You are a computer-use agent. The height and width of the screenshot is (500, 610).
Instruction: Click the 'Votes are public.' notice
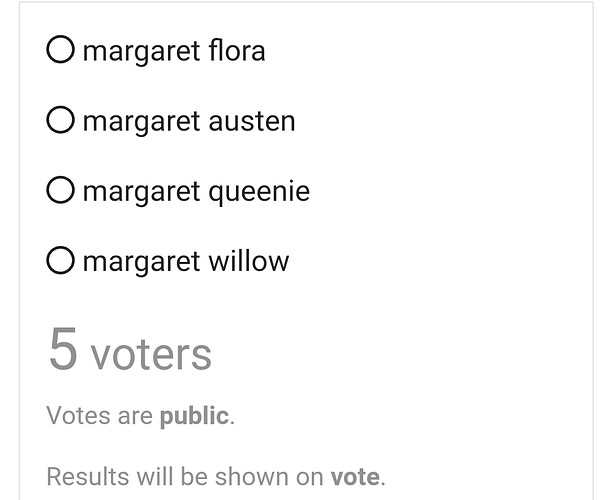pyautogui.click(x=141, y=416)
